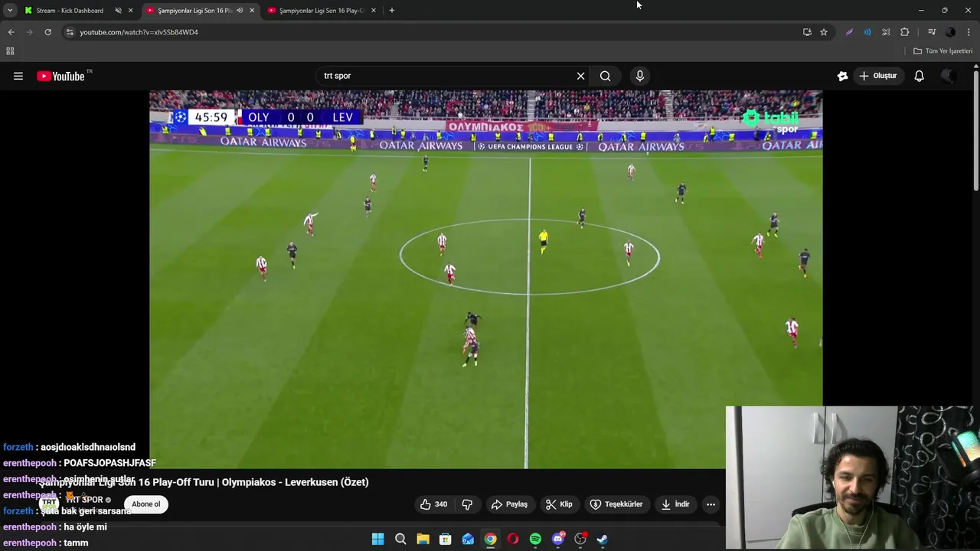Image resolution: width=980 pixels, height=551 pixels.
Task: Bookmark this page with the star
Action: tap(824, 32)
